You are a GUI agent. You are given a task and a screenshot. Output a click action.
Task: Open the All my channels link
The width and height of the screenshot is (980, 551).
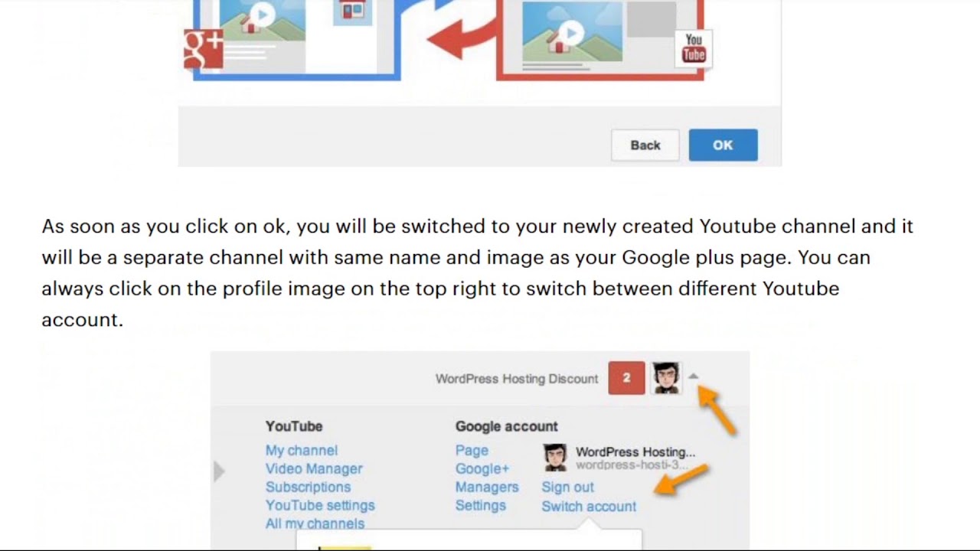click(315, 524)
